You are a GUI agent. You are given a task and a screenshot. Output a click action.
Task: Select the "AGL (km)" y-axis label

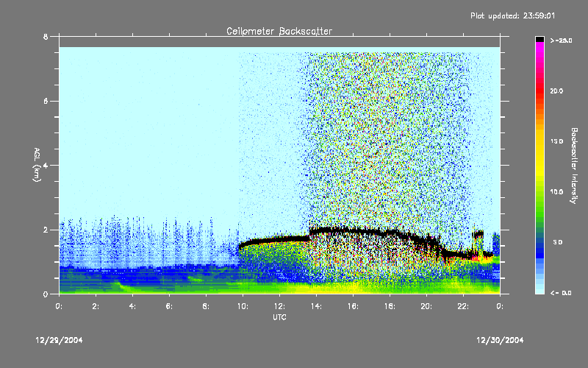(x=37, y=165)
